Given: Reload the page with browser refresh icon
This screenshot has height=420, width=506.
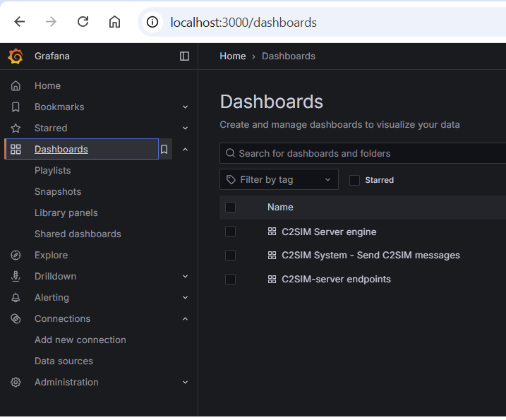Looking at the screenshot, I should pos(83,22).
